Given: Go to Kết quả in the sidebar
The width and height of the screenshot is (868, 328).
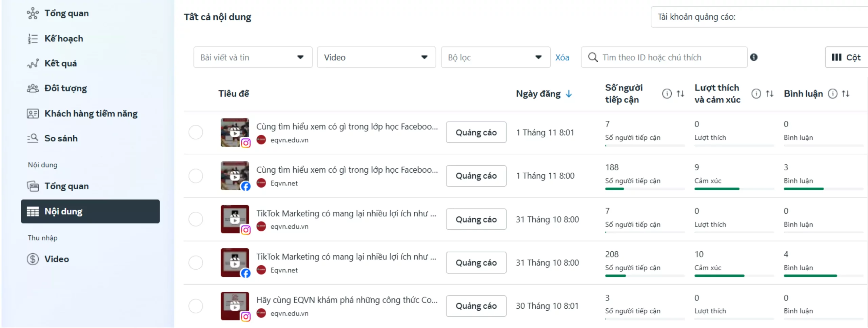Looking at the screenshot, I should tap(60, 63).
